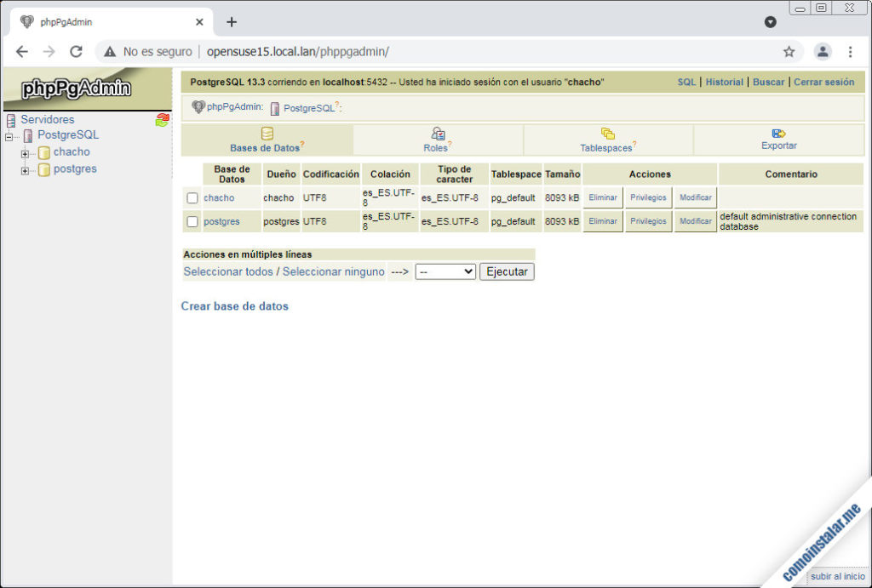Click the Bases de Datos database icon
This screenshot has width=872, height=588.
click(x=267, y=134)
